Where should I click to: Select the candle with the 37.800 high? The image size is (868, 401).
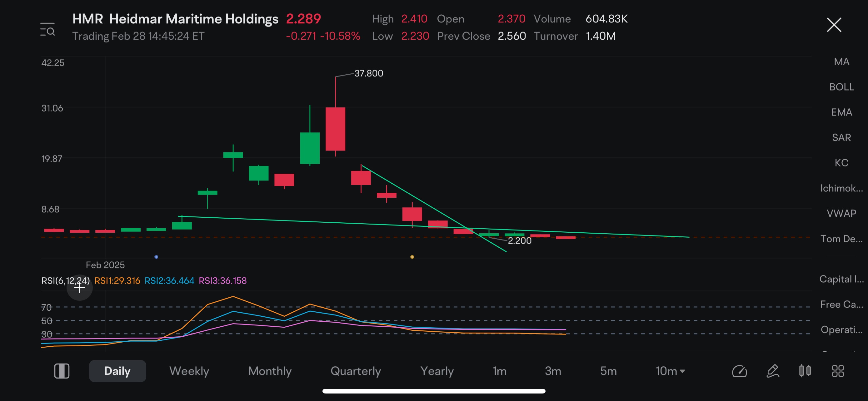pyautogui.click(x=335, y=129)
